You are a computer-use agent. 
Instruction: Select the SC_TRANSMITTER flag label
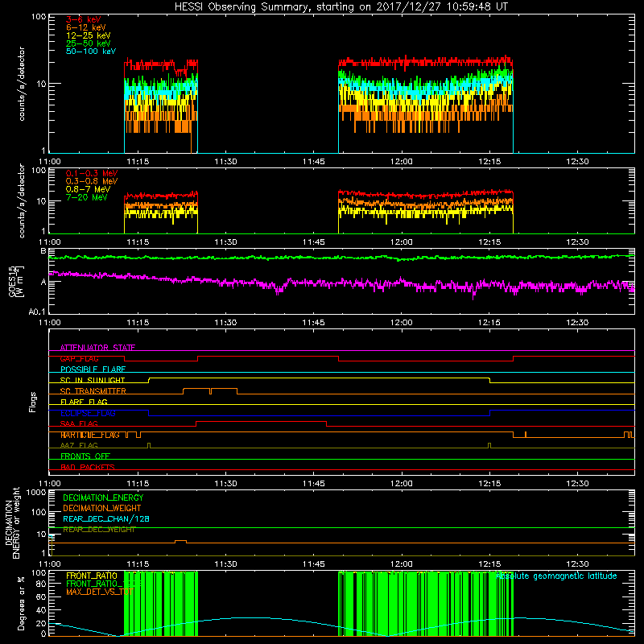[x=93, y=391]
